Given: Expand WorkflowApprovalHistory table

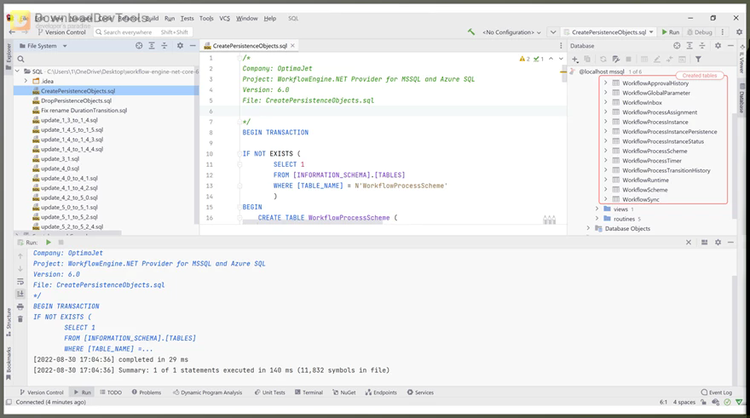Looking at the screenshot, I should [x=606, y=83].
